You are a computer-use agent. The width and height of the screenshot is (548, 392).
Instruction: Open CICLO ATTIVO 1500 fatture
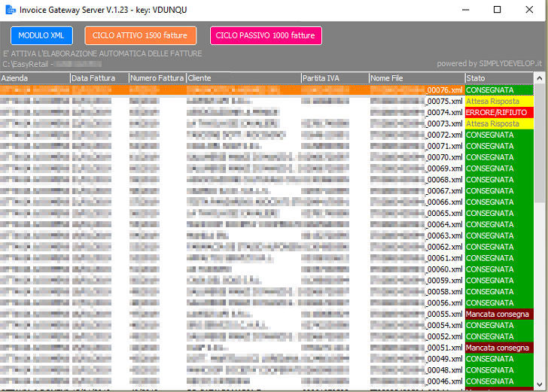tap(141, 35)
